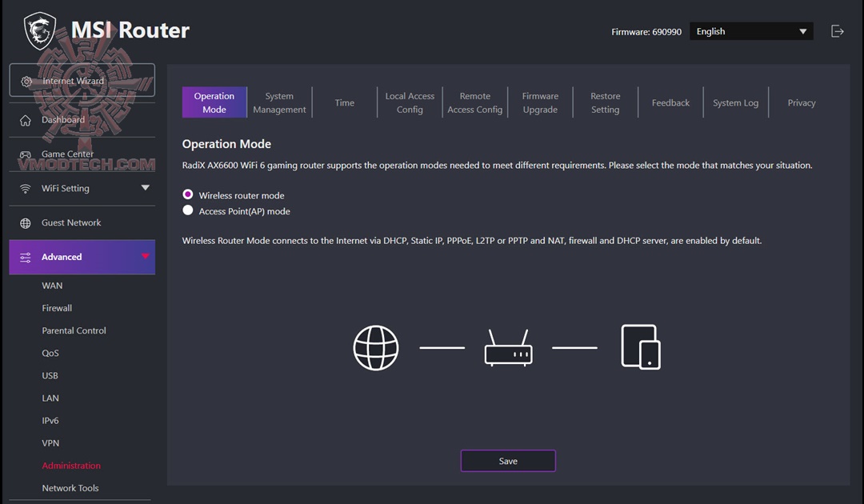Switch to the Operation Mode tab
Screen dimensions: 864x504
(x=214, y=102)
